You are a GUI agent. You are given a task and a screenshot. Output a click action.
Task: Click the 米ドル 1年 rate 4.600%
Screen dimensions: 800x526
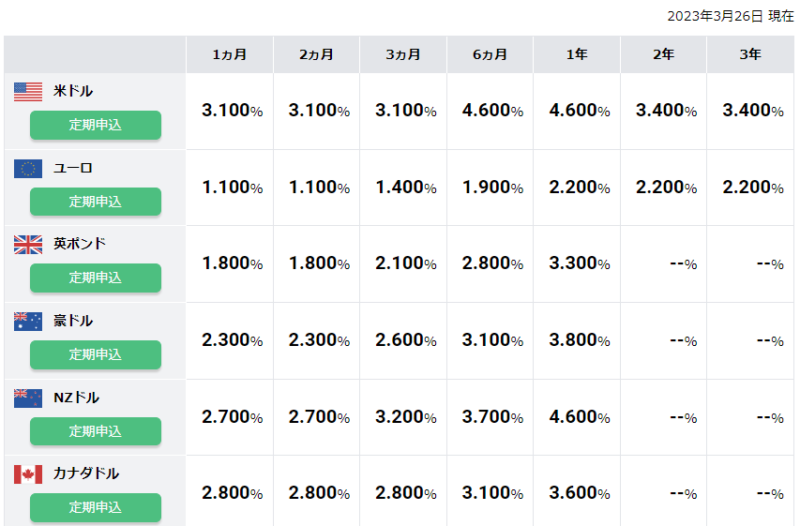pyautogui.click(x=579, y=110)
